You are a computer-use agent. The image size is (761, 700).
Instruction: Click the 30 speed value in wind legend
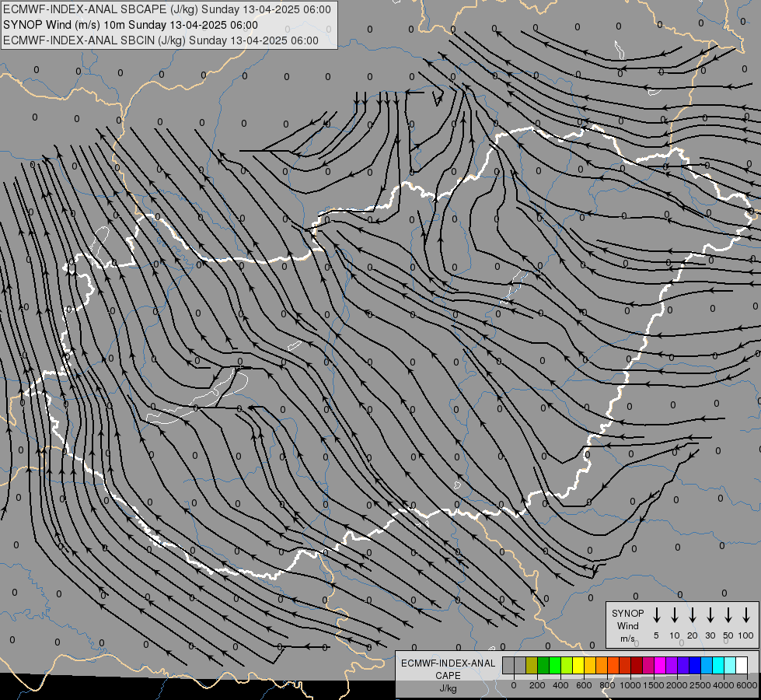click(710, 635)
